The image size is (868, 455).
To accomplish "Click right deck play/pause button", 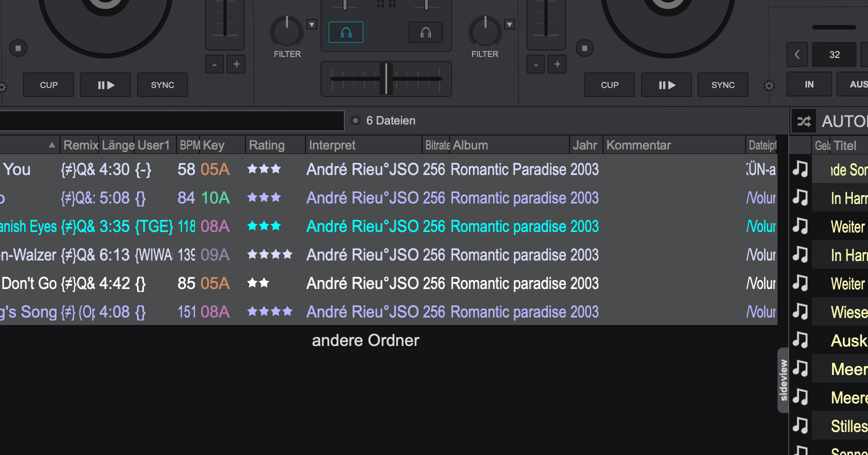I will click(x=666, y=85).
